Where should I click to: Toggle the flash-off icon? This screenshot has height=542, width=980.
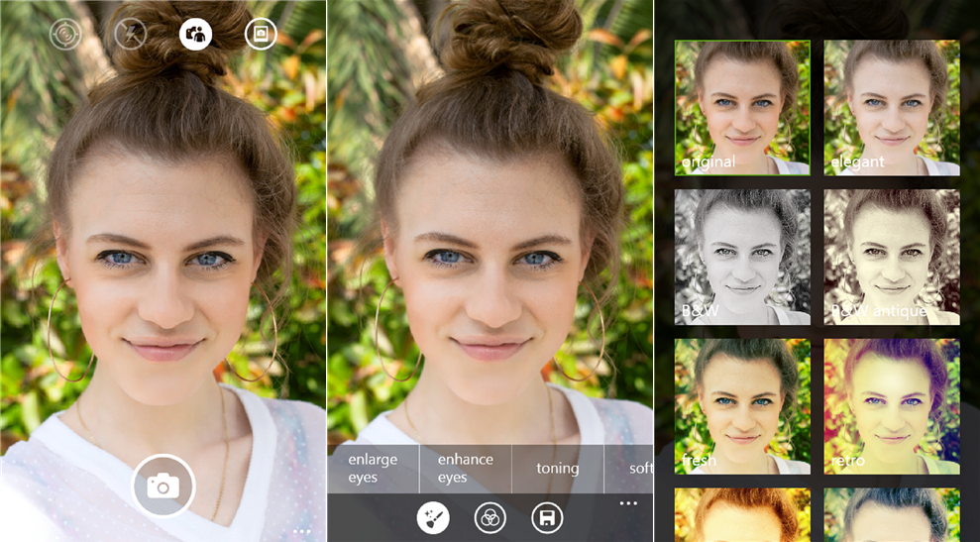131,34
